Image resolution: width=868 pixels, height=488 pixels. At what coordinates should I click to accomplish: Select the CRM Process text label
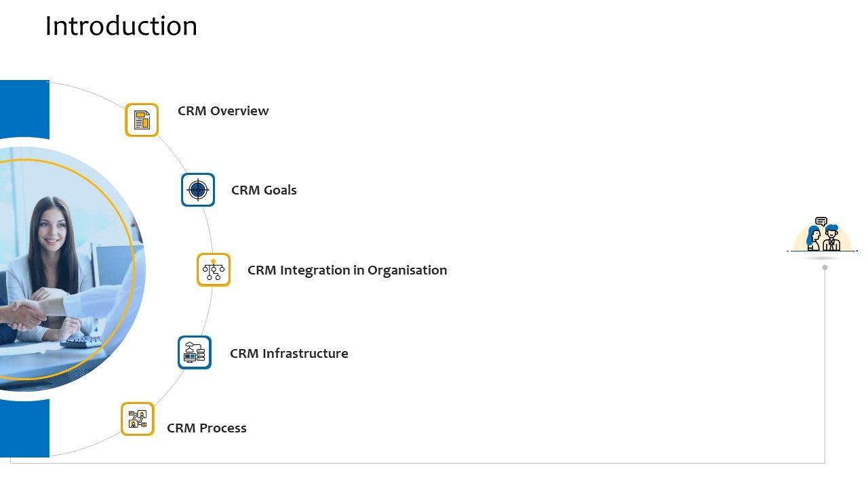click(x=207, y=428)
